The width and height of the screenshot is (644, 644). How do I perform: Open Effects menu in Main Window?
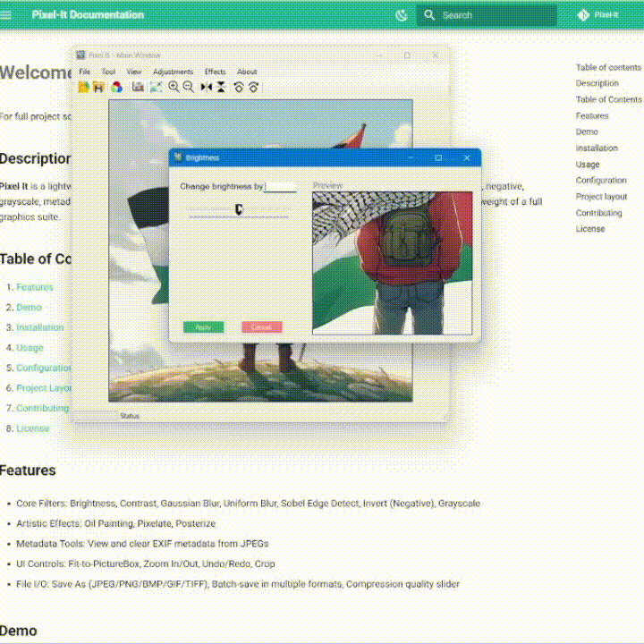[216, 72]
